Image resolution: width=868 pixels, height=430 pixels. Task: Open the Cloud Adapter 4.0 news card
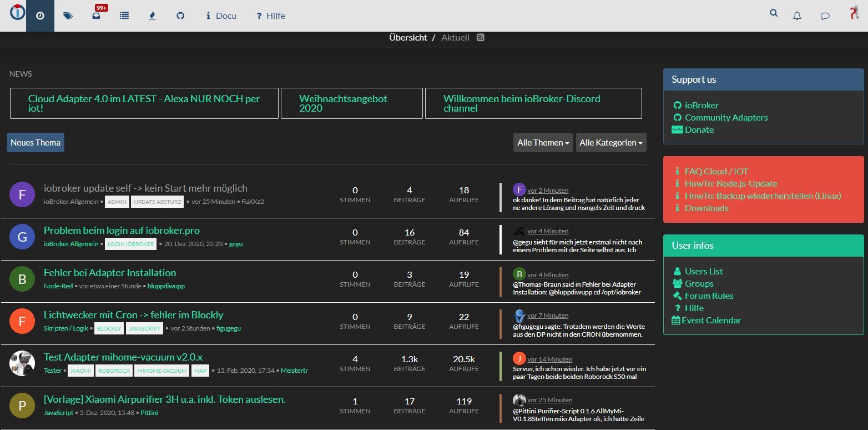coord(144,103)
